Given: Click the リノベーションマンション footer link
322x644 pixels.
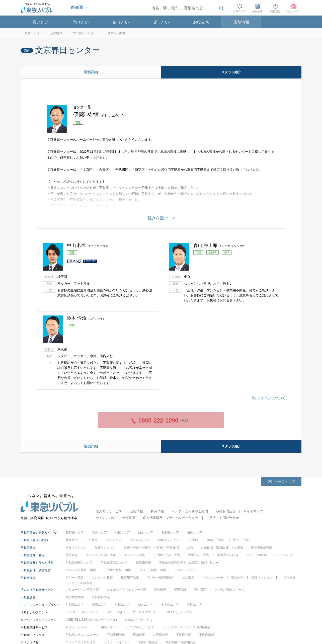Looking at the screenshot, I should point(39,620).
